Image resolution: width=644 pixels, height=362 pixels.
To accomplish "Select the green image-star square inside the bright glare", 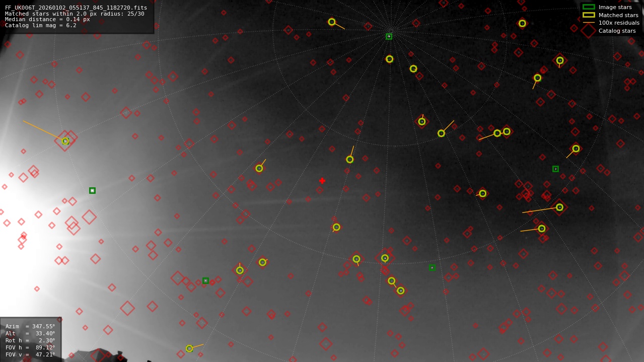I will click(92, 190).
